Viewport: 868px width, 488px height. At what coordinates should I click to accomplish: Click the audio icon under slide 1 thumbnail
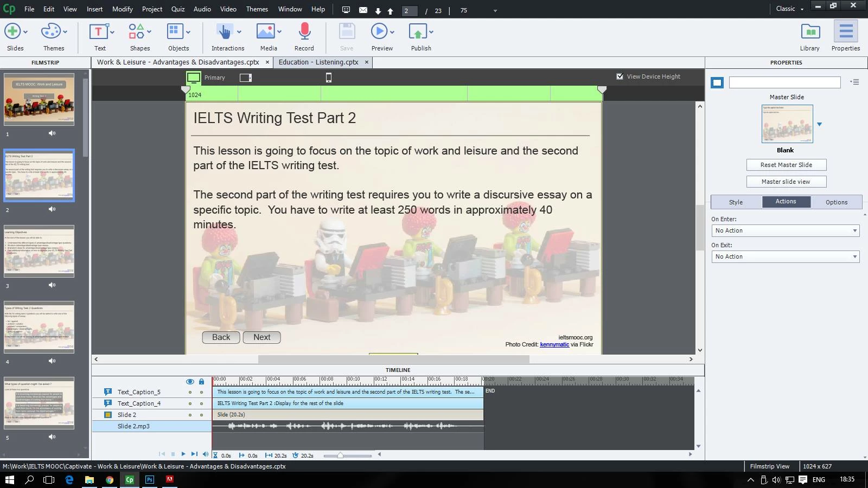click(x=52, y=133)
